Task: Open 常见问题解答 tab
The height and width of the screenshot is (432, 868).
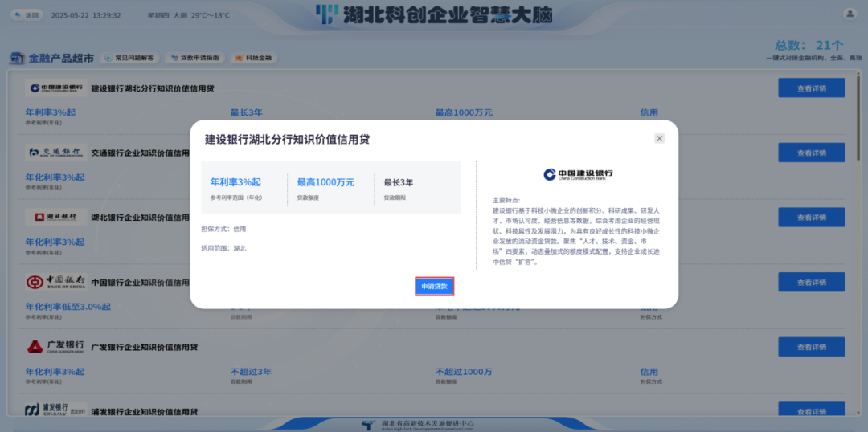Action: pos(129,58)
